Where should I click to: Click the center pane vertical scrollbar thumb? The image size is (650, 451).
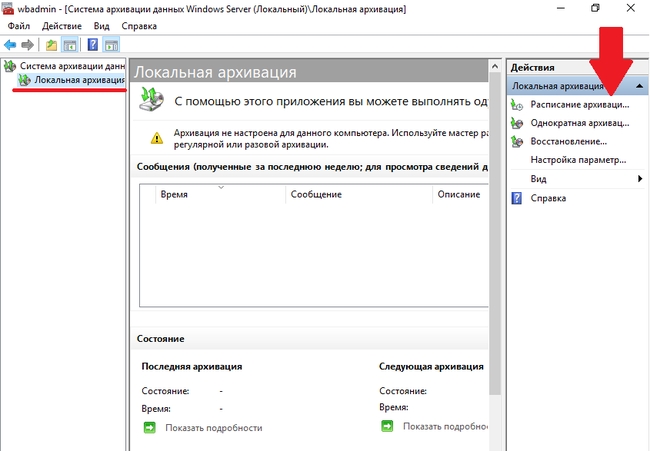click(x=495, y=234)
